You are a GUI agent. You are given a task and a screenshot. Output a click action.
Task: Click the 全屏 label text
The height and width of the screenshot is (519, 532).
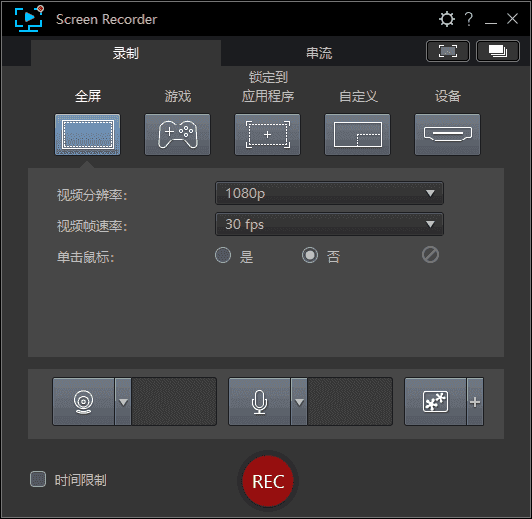click(88, 96)
